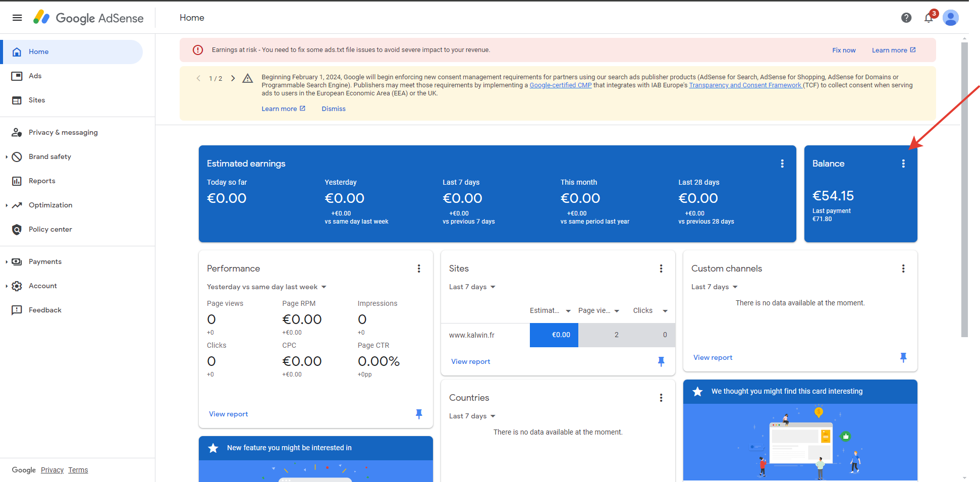The width and height of the screenshot is (980, 482).
Task: Open Performance card three-dot menu
Action: pos(419,269)
